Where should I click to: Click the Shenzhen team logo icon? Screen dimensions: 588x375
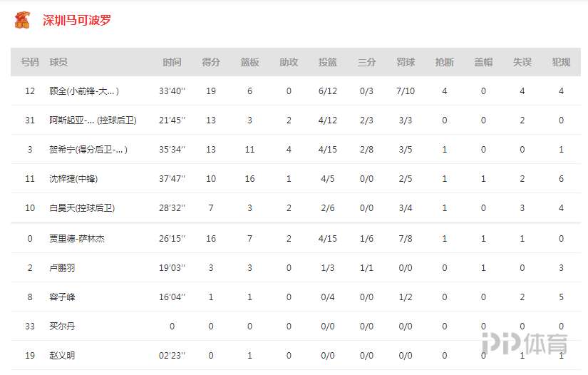click(22, 20)
